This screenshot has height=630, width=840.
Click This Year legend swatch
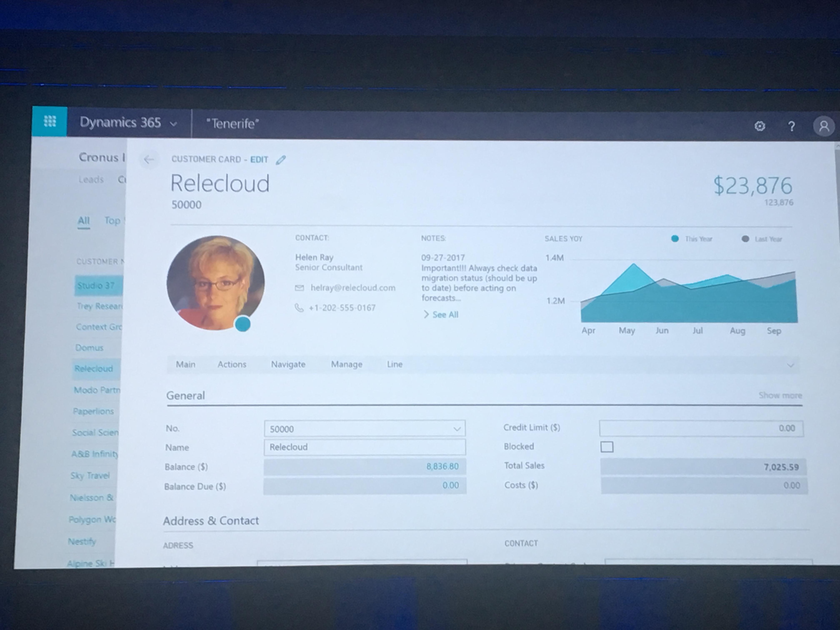point(674,239)
